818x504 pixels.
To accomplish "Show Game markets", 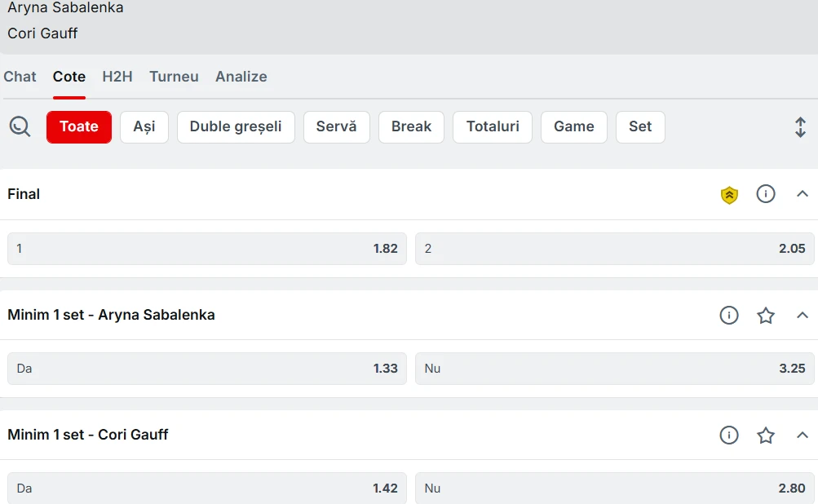I will point(574,126).
